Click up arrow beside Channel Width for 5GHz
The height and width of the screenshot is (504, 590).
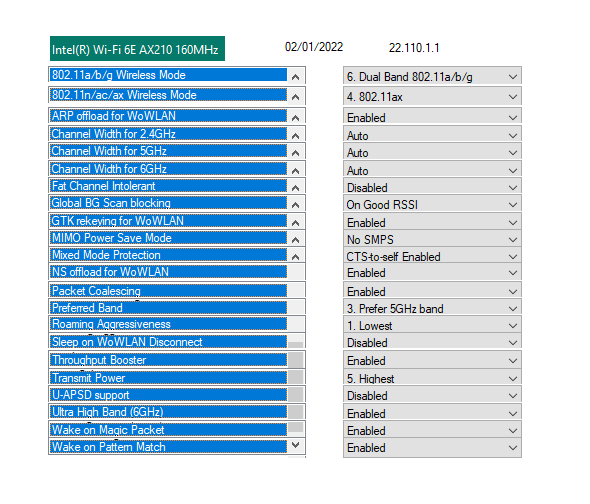click(x=296, y=153)
